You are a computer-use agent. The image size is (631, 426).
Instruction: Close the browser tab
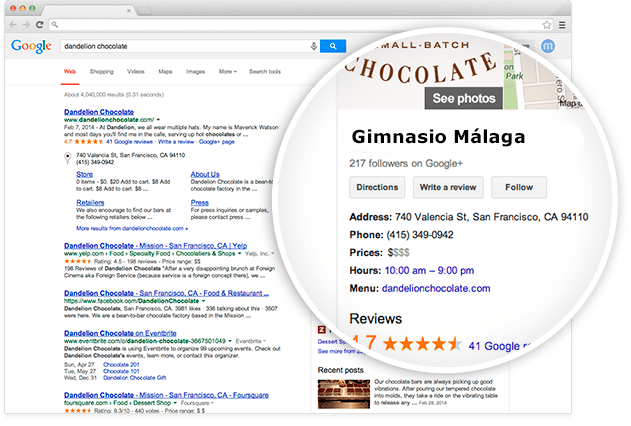(x=128, y=11)
